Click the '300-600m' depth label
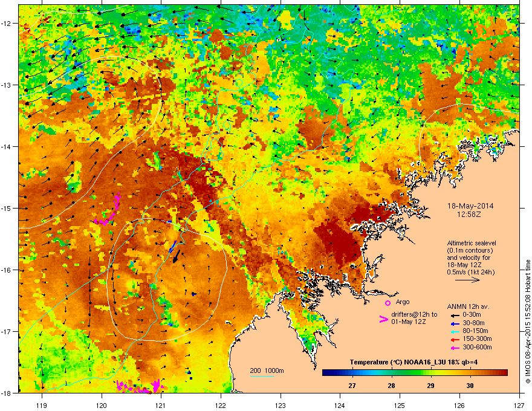Screen dimensions: 532x411 pos(477,347)
